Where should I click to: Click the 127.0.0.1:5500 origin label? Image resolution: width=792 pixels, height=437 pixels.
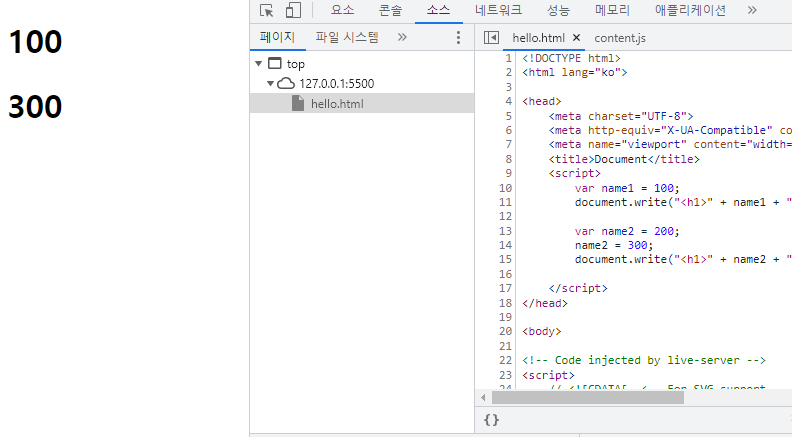(336, 83)
